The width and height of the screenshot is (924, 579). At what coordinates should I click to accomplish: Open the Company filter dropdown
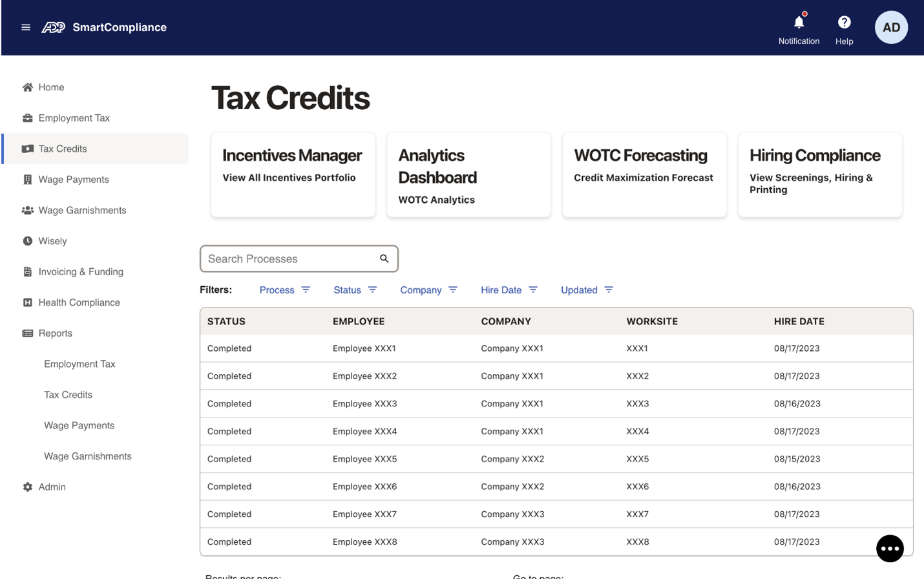click(x=428, y=290)
